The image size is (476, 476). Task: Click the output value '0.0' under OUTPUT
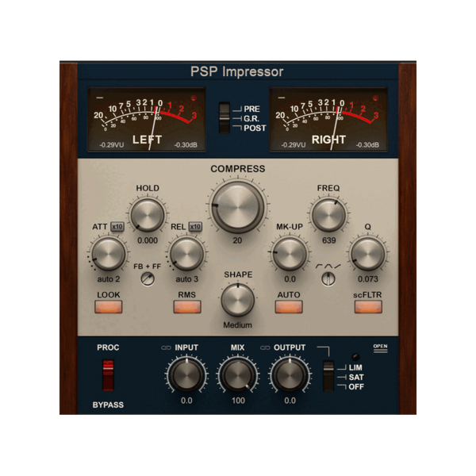(290, 401)
